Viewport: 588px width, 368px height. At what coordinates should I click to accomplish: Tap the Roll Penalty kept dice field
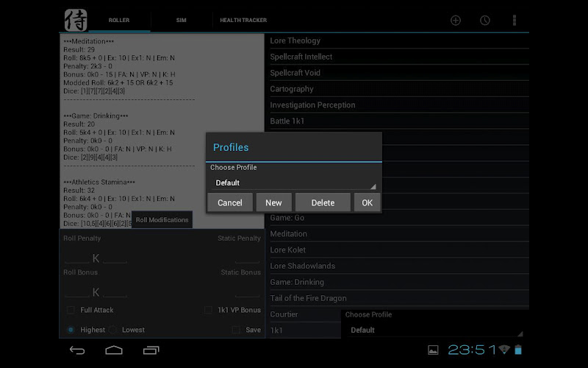pyautogui.click(x=115, y=258)
